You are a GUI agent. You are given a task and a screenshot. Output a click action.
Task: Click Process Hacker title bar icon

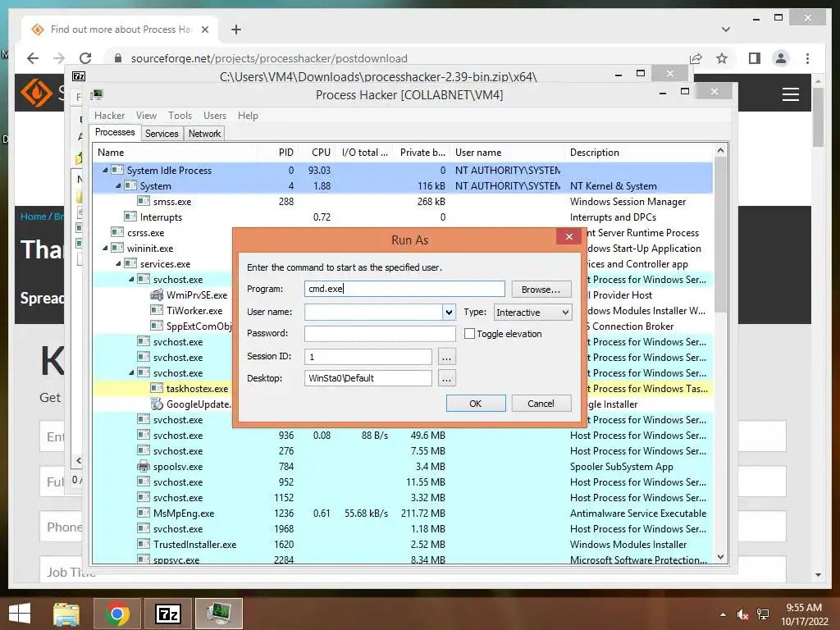97,95
